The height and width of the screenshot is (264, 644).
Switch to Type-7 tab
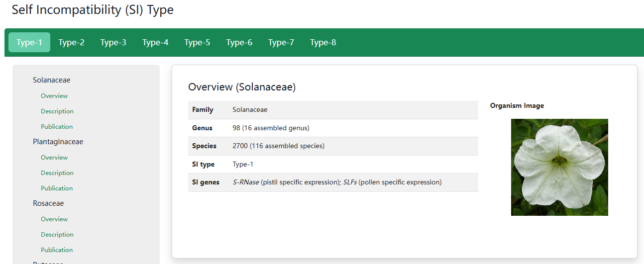click(x=281, y=43)
